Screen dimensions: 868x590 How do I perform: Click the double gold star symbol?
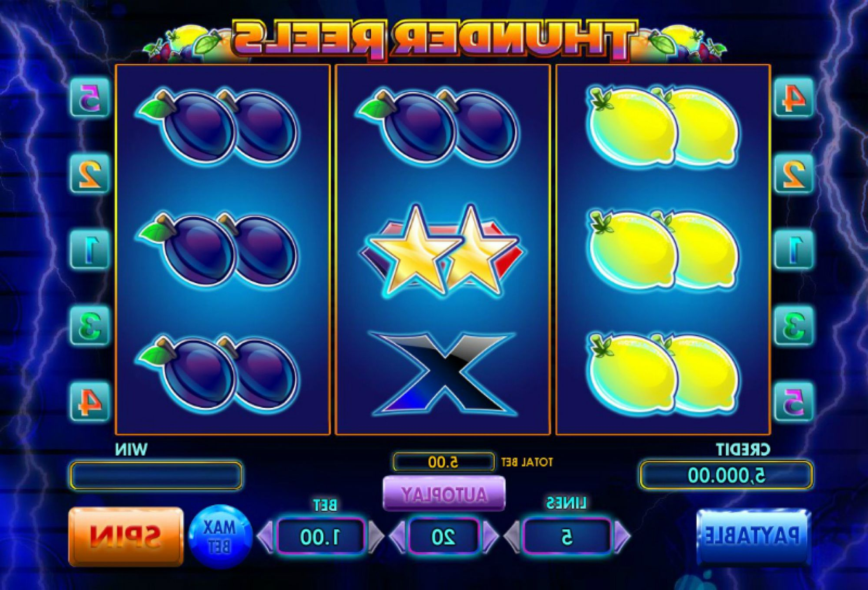click(x=442, y=251)
